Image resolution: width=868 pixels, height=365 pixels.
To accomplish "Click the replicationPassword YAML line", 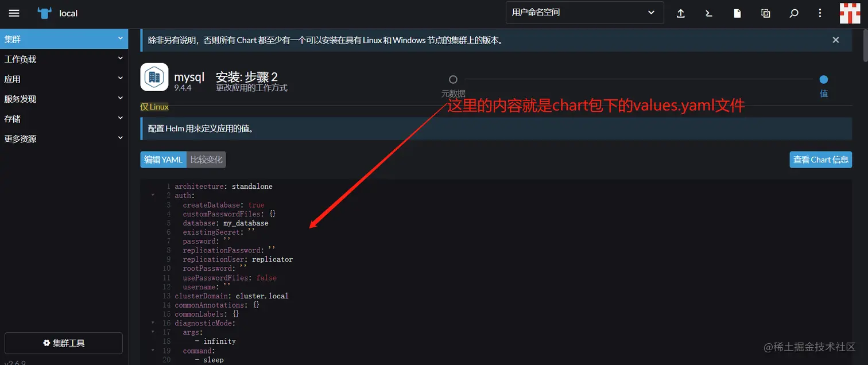I will pos(230,250).
